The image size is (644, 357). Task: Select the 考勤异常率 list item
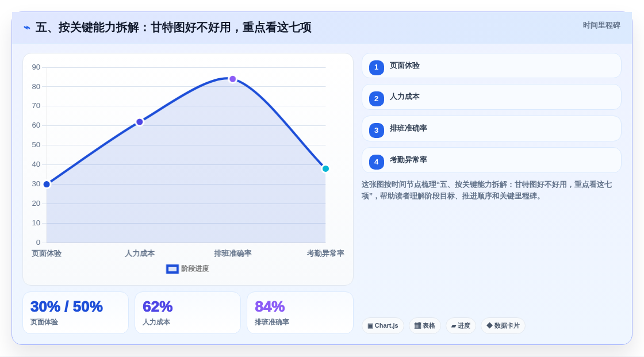(x=491, y=160)
